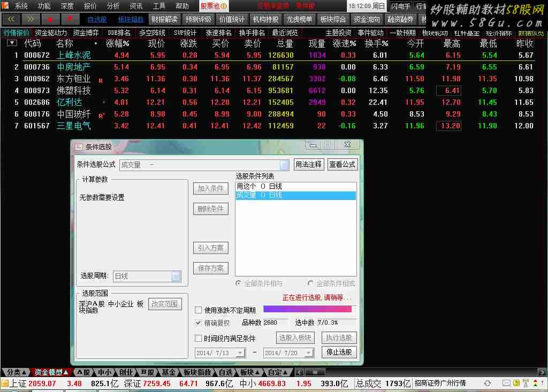Click the signal antenna icon in status bar
The image size is (548, 392).
click(526, 383)
